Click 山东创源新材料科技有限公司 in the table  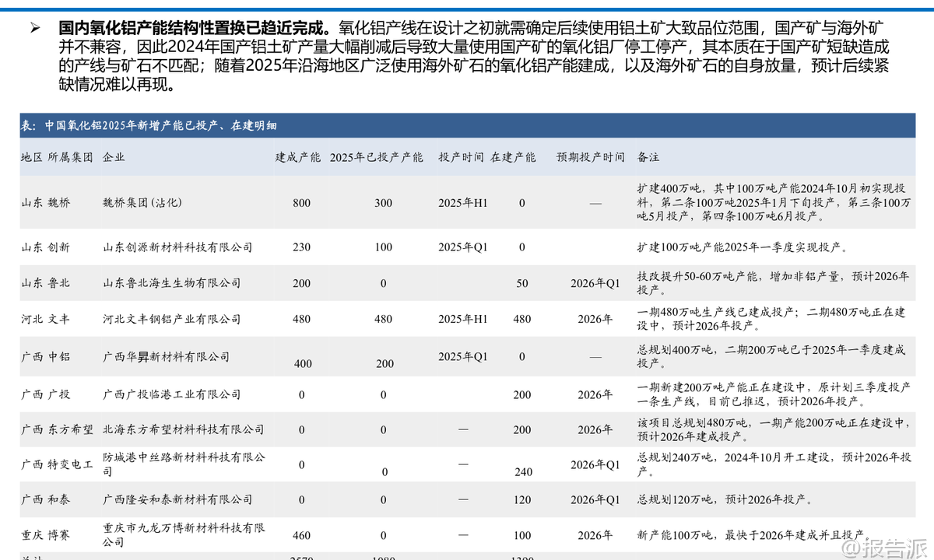(x=177, y=247)
